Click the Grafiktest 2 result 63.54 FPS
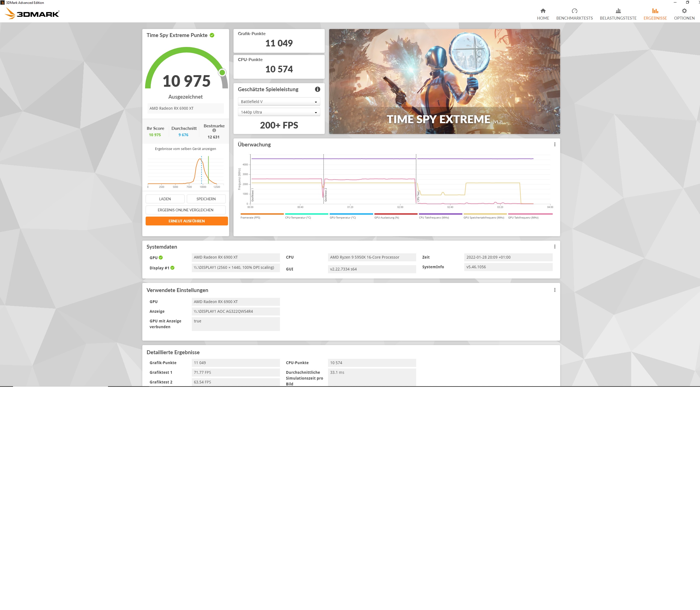700x610 pixels. tap(236, 382)
